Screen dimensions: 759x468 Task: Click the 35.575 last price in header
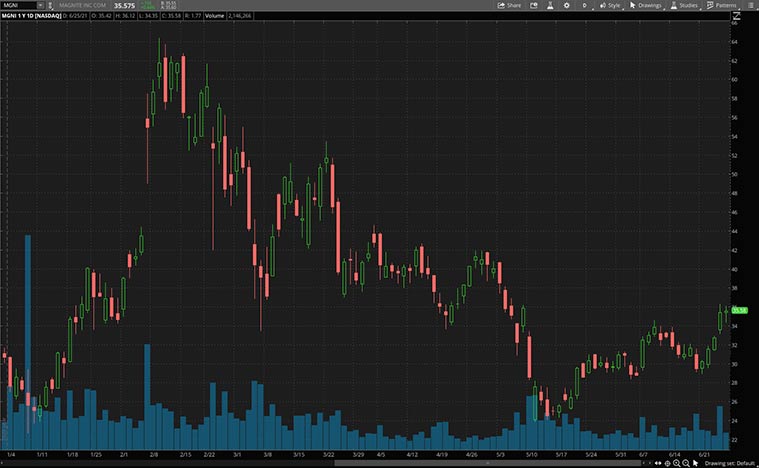point(124,5)
